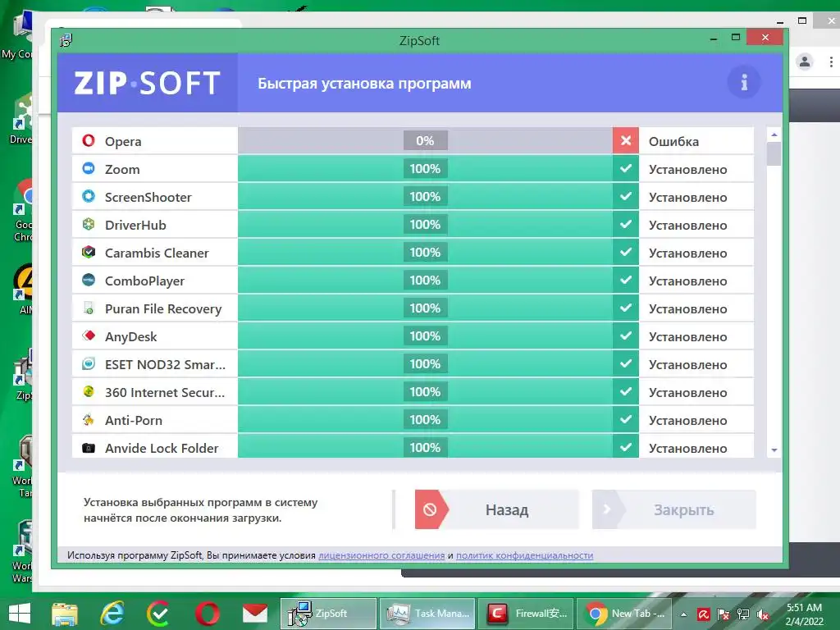Click Установлено status in ScreenShooter row

688,197
